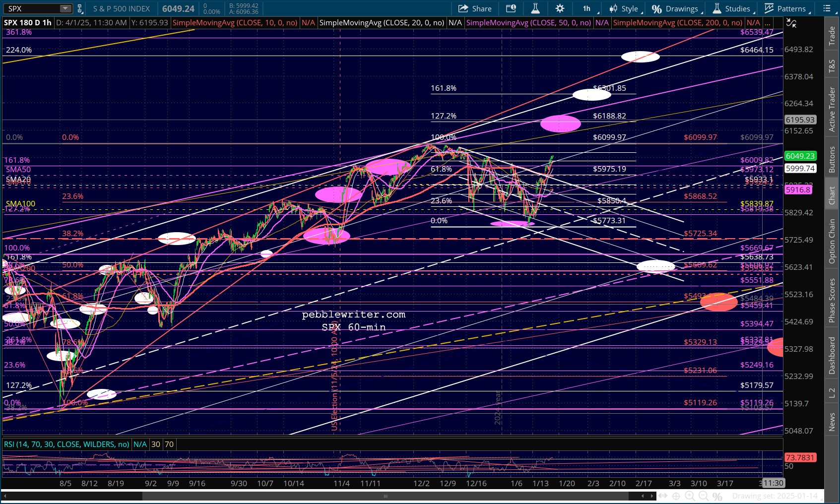This screenshot has width=840, height=504.
Task: Click the beaker Studies icon
Action: pos(717,8)
